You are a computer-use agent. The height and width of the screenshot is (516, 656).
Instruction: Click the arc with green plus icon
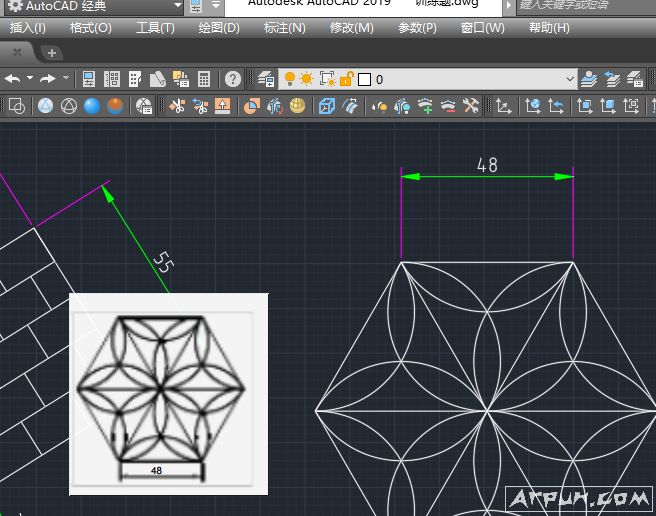(425, 106)
